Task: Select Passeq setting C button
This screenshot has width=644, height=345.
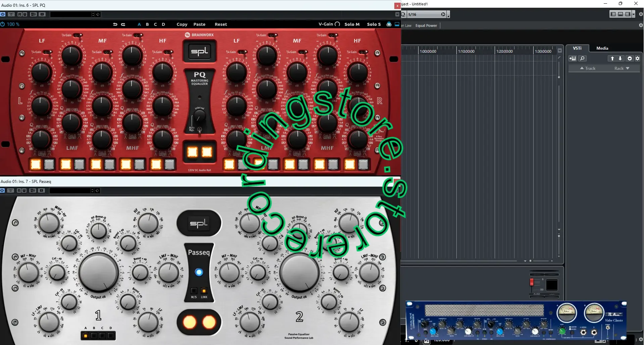Action: click(102, 336)
